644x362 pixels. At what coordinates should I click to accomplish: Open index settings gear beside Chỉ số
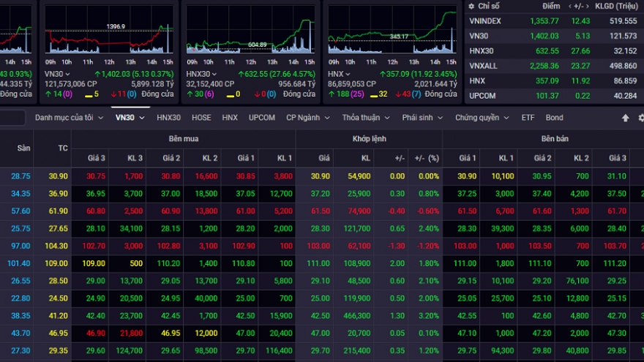tap(472, 6)
